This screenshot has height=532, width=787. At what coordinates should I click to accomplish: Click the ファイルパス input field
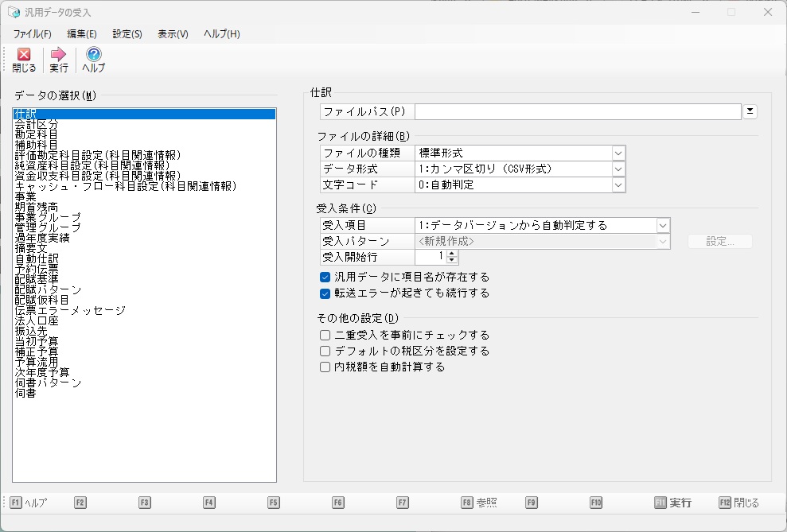tap(578, 112)
